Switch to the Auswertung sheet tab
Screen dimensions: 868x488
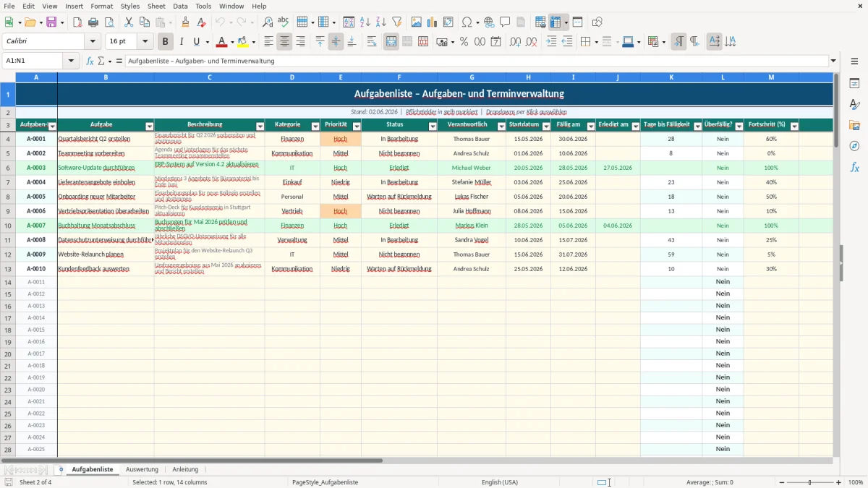(142, 469)
